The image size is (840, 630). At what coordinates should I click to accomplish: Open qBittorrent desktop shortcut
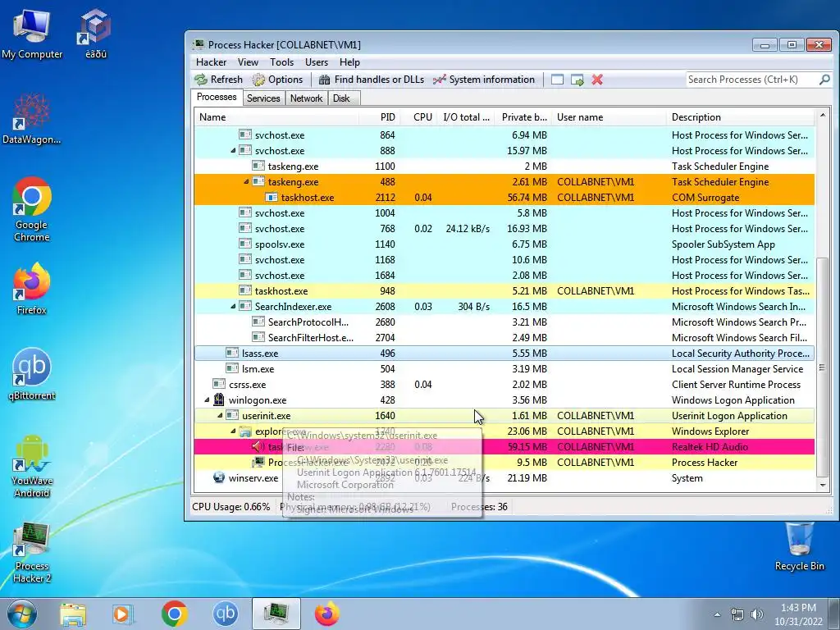point(32,374)
